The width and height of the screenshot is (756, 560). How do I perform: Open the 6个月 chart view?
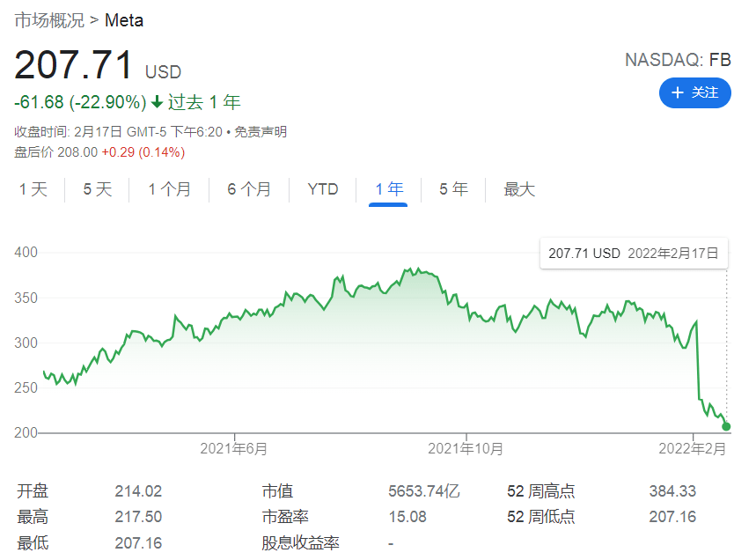pos(249,189)
